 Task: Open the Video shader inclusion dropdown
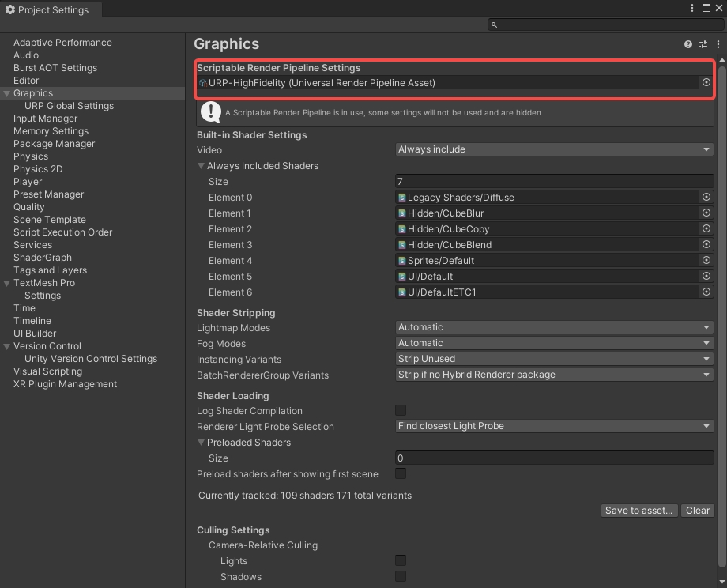[x=553, y=149]
